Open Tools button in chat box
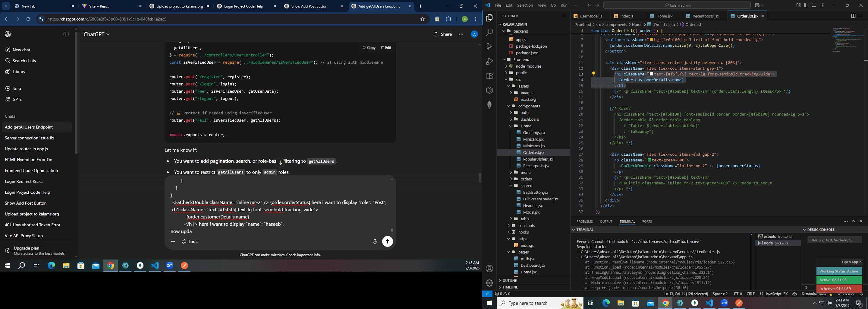 click(x=190, y=241)
